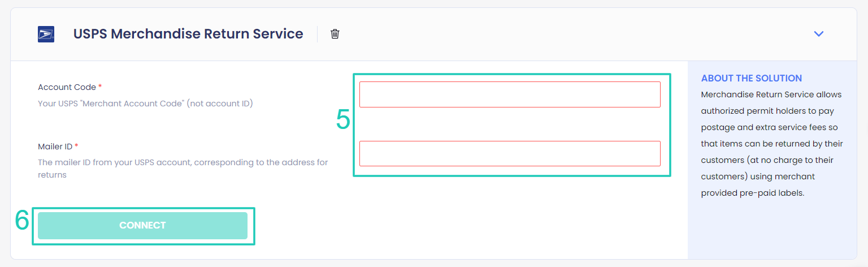868x267 pixels.
Task: Click the red asterisk beside Account Code
Action: point(100,87)
